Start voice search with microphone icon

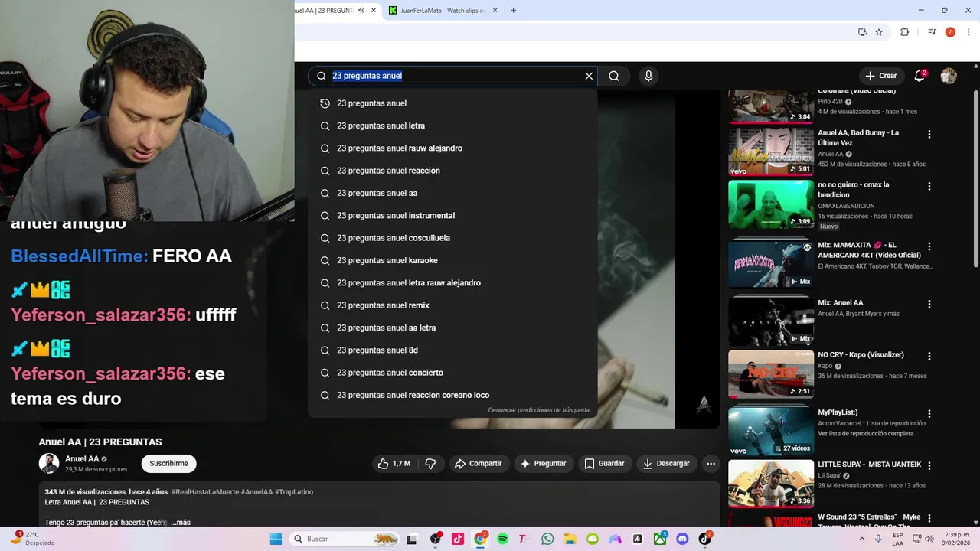point(648,76)
